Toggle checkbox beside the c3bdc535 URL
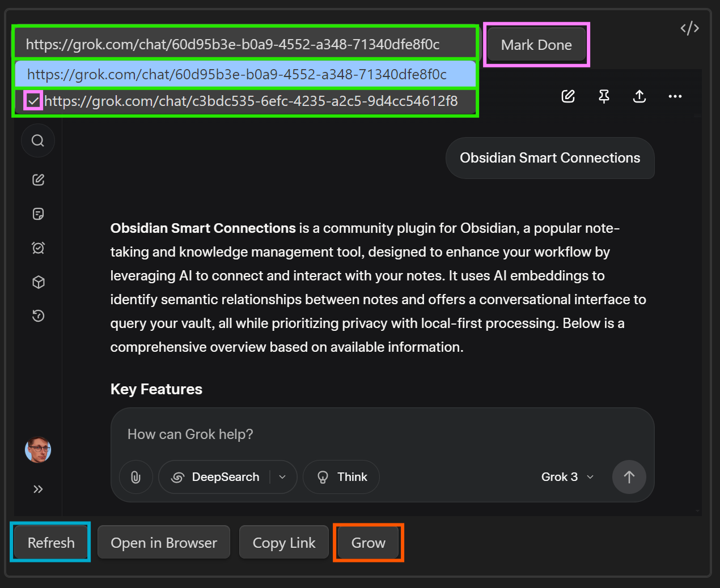Screen dimensions: 720x588 tap(33, 101)
